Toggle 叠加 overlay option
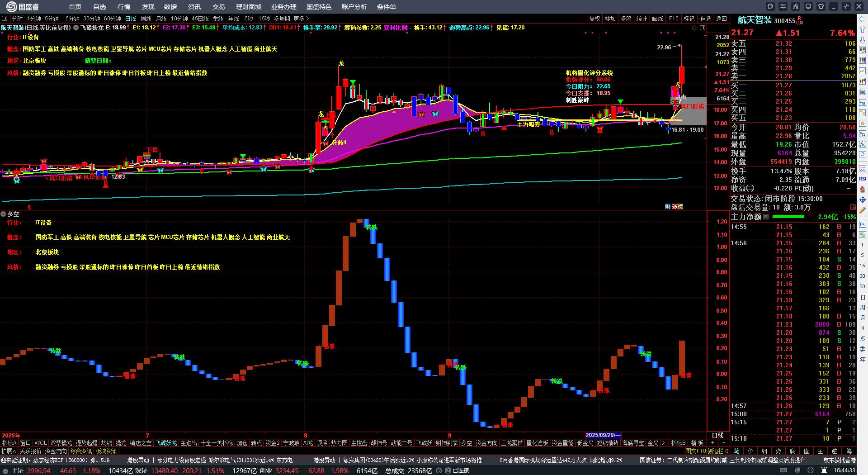This screenshot has width=868, height=475. [610, 19]
